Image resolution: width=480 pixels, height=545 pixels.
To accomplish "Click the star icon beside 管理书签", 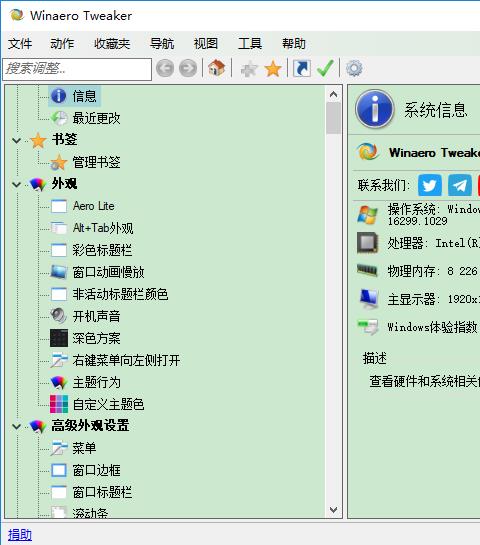I will 59,162.
